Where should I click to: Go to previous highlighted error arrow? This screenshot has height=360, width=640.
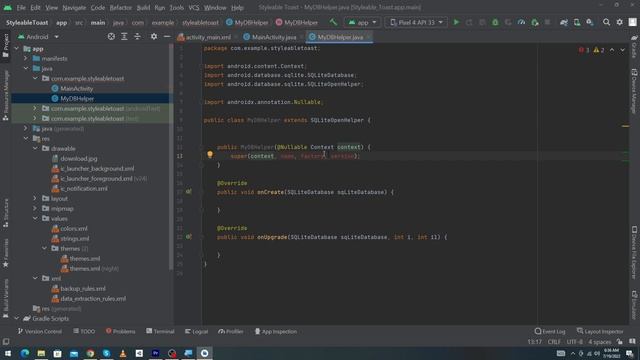click(612, 50)
